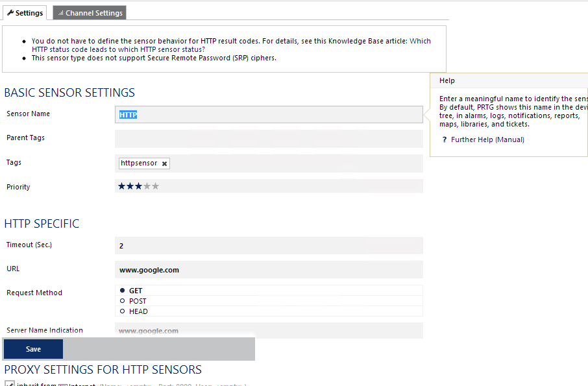The width and height of the screenshot is (588, 386).
Task: Focus the Parent Tags field
Action: pos(269,139)
